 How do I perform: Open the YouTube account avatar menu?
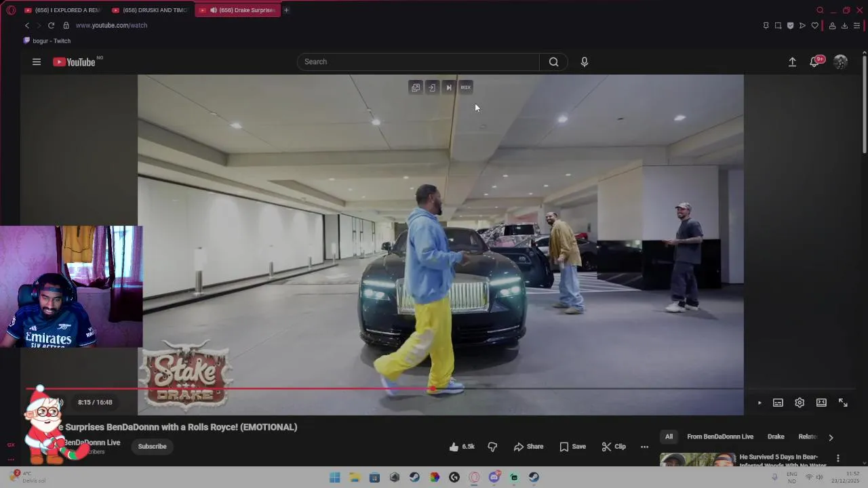pos(840,62)
